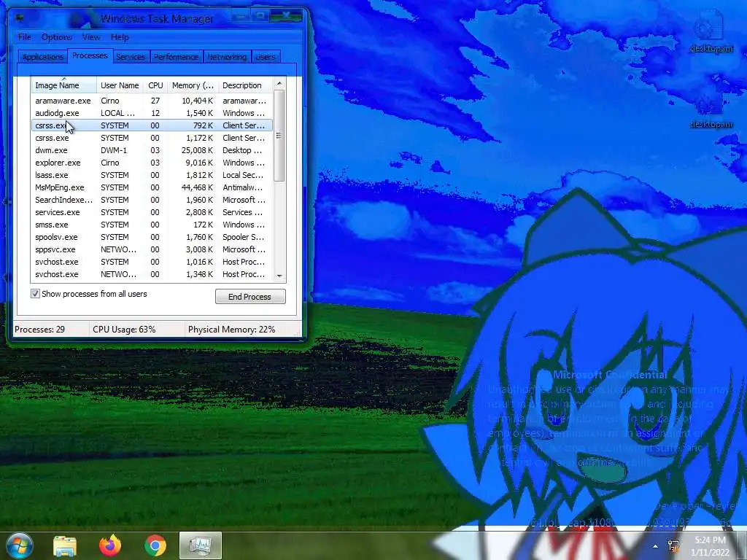747x560 pixels.
Task: Select the spoolsv.exe process
Action: (152, 237)
